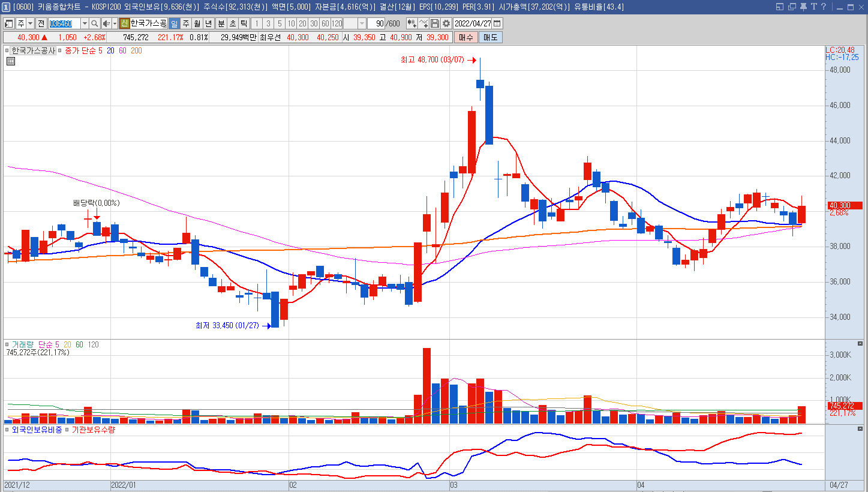868x492 pixels.
Task: Switch to monthly '월' chart period
Action: click(197, 23)
